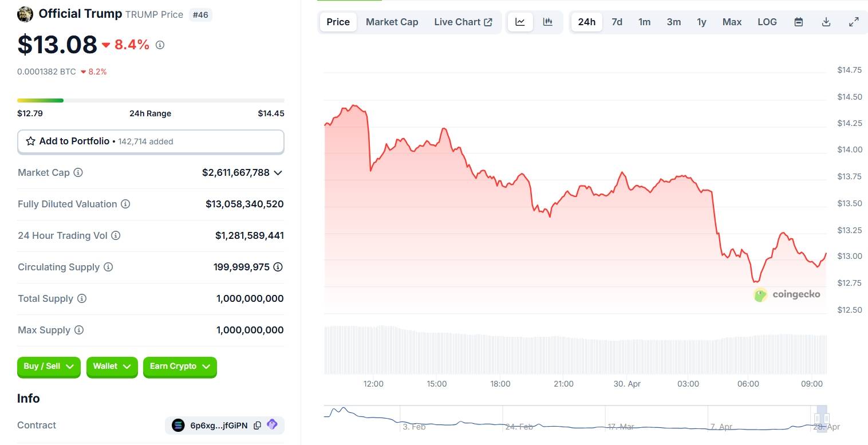Screen dimensions: 868x445
Task: Show Fully Diluted Valuation info icon
Action: click(x=125, y=204)
